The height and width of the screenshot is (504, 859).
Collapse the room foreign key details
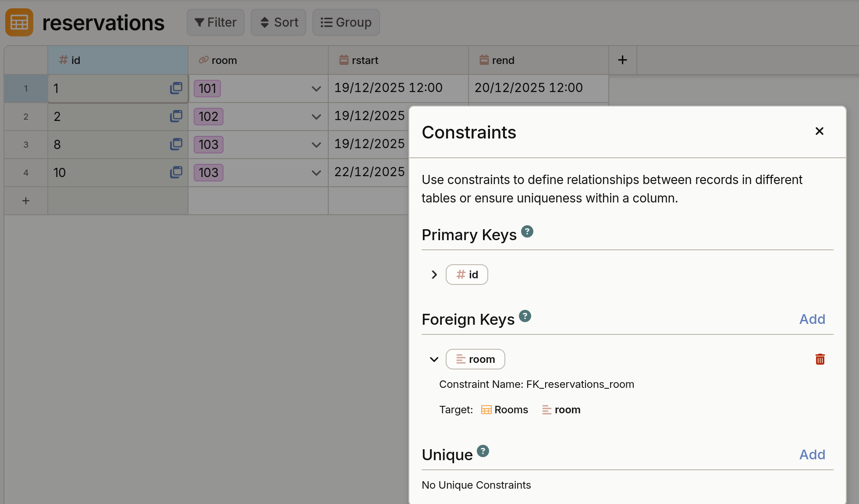coord(434,359)
